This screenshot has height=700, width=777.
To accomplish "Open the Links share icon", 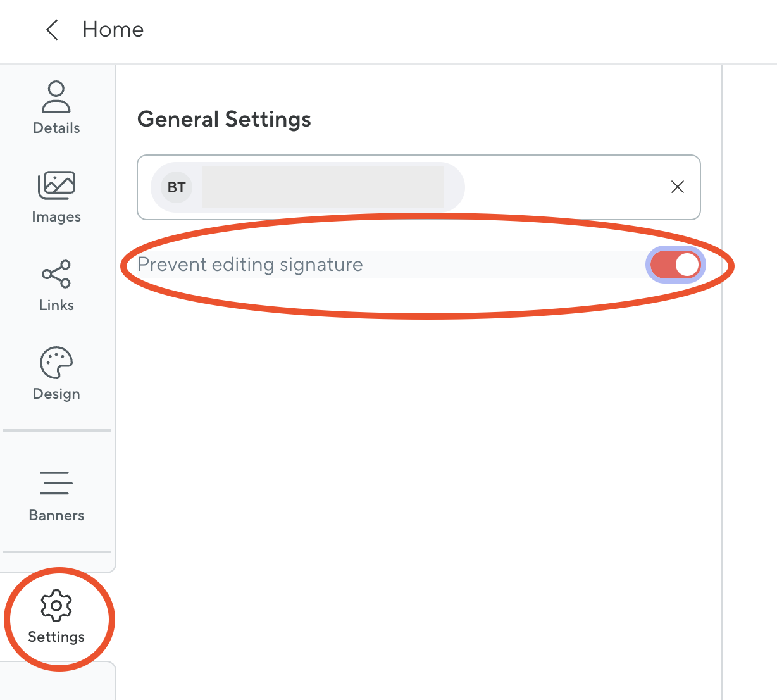I will [56, 274].
